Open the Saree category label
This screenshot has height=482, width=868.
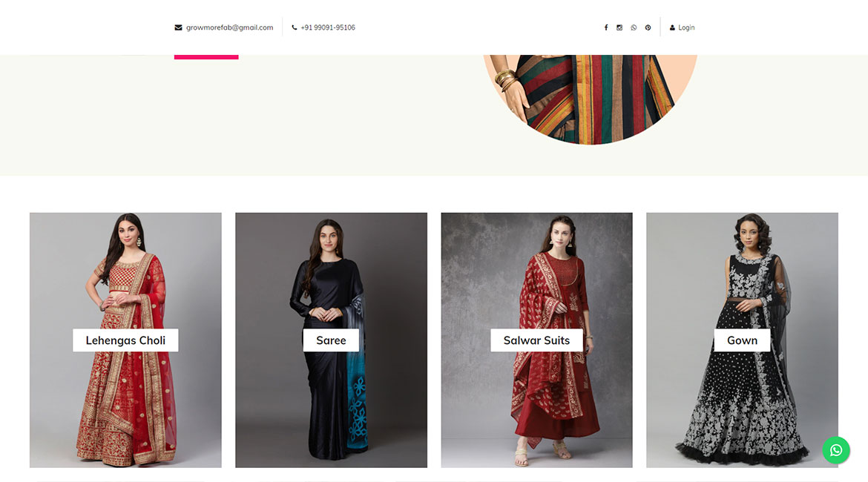(331, 340)
